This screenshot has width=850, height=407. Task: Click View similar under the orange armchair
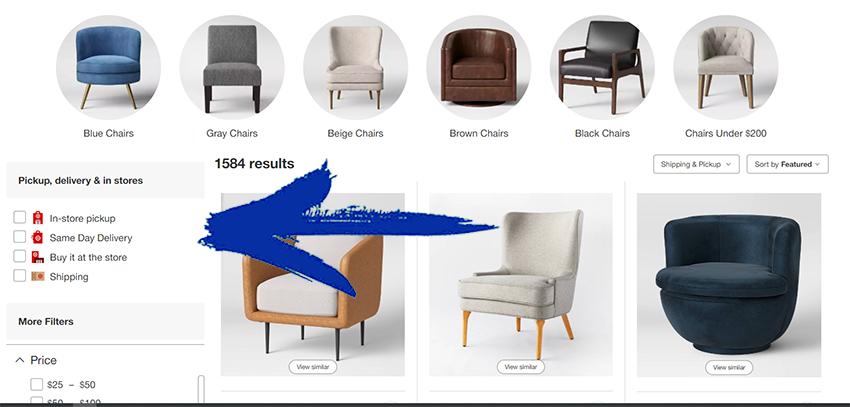point(313,367)
